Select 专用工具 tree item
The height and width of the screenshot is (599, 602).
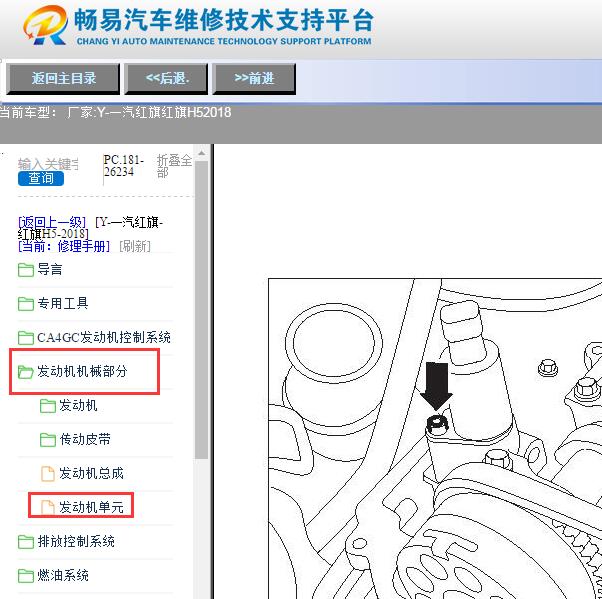pyautogui.click(x=63, y=303)
